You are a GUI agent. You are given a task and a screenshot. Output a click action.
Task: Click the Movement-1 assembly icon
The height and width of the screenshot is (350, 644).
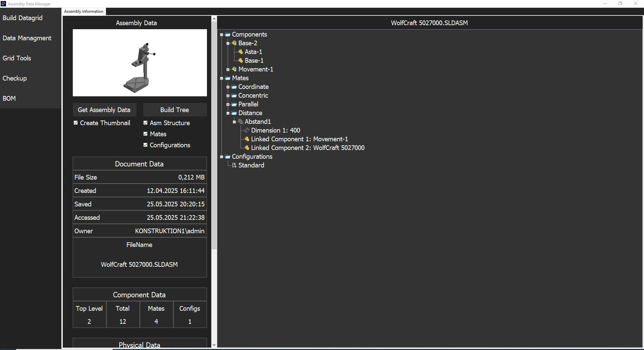(x=234, y=69)
